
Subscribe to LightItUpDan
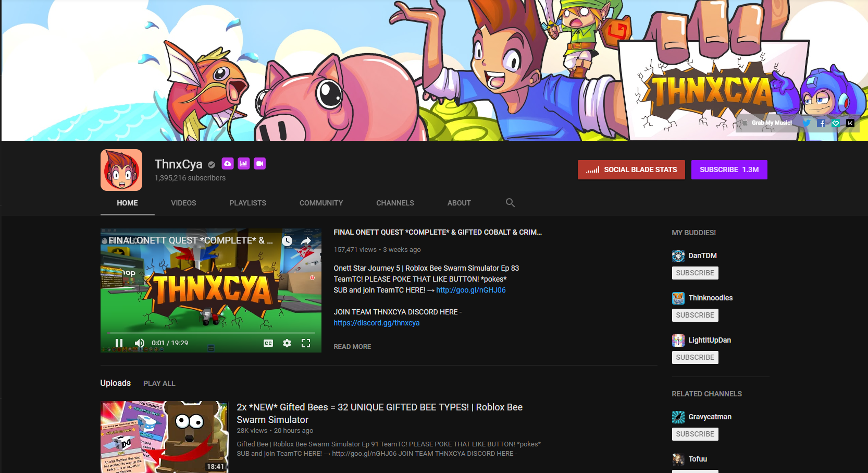[695, 357]
